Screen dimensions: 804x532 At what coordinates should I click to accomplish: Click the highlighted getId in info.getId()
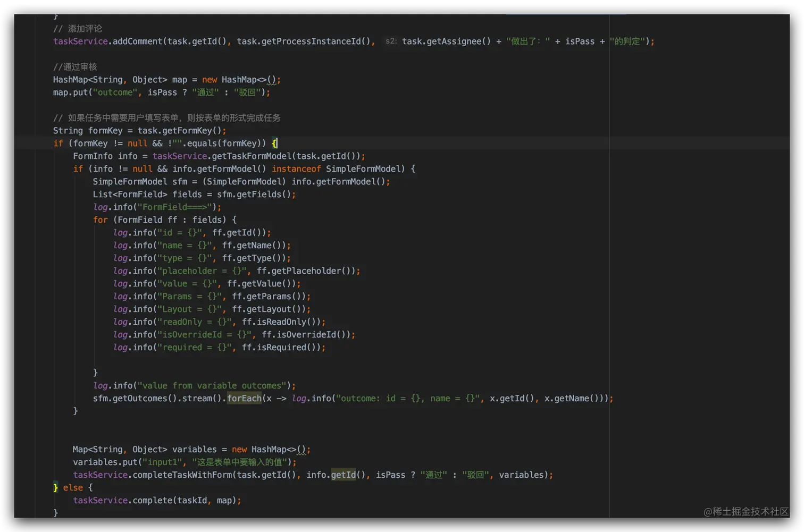pyautogui.click(x=343, y=475)
